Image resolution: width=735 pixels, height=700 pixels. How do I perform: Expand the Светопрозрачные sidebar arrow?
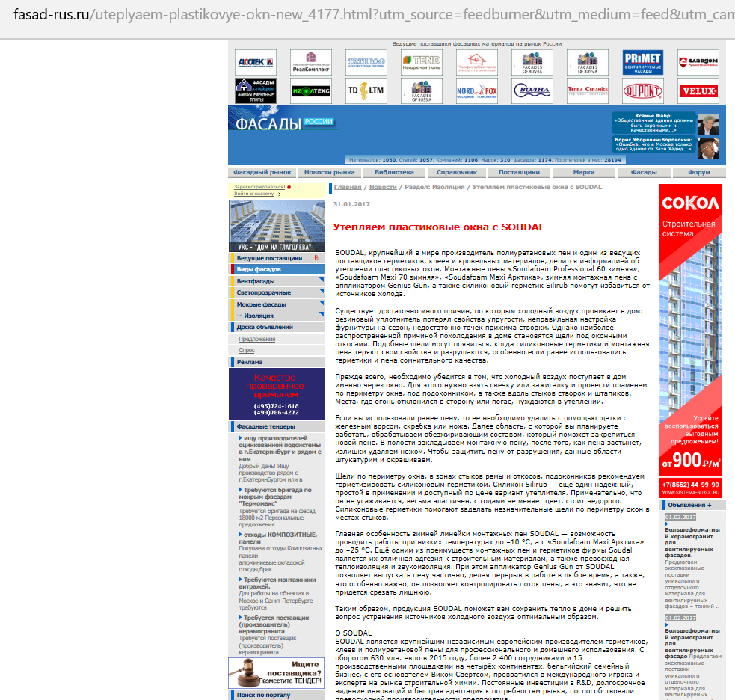click(x=322, y=291)
